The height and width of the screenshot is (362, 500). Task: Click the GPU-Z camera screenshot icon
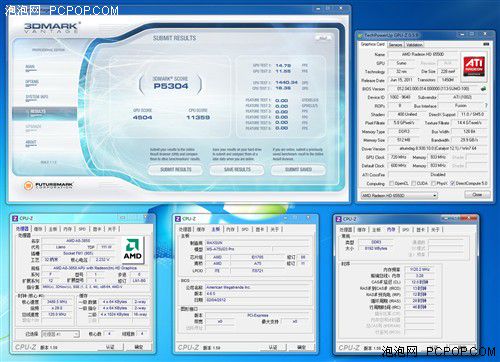click(x=486, y=44)
